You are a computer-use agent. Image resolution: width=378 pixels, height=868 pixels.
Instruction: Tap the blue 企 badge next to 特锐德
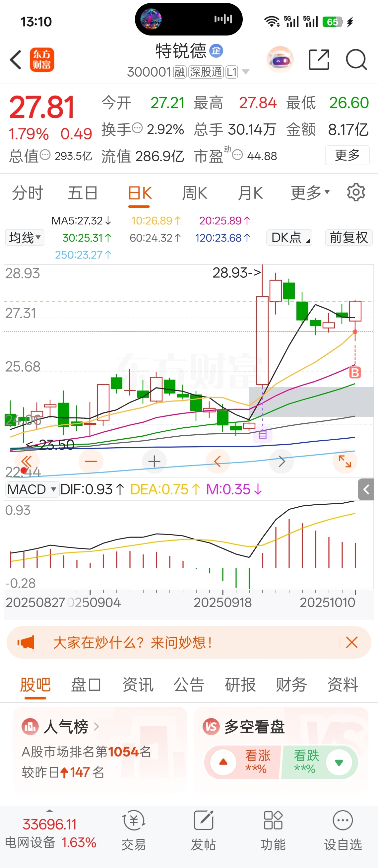point(216,51)
